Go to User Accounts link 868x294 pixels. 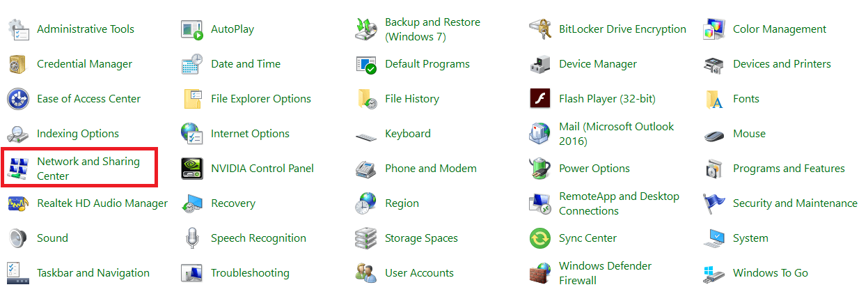coord(419,273)
